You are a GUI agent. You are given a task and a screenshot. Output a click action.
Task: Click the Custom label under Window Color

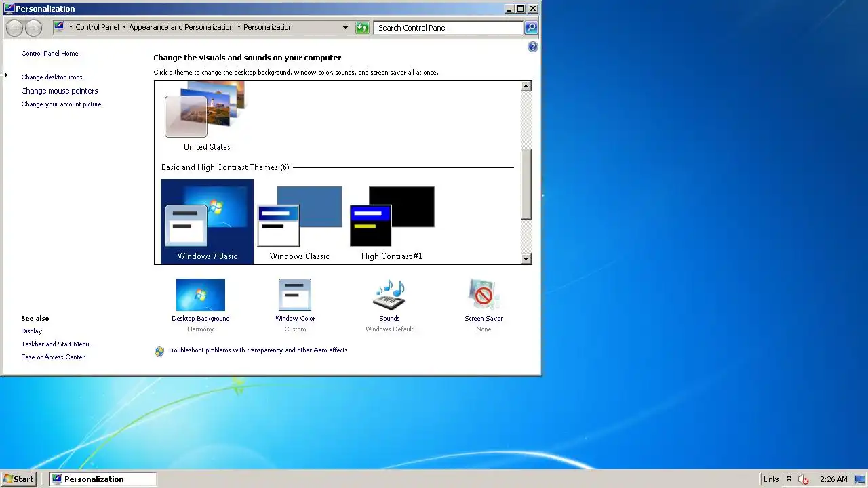pos(295,329)
